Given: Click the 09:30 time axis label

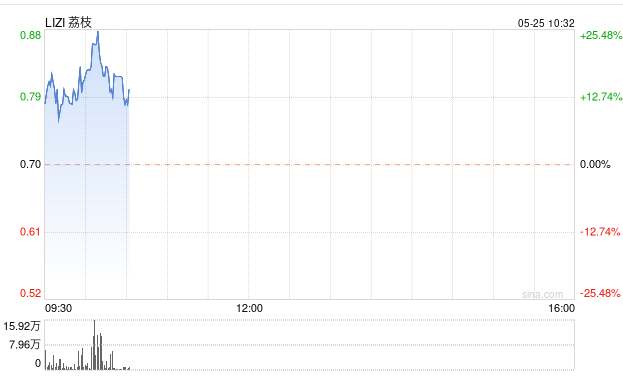Looking at the screenshot, I should pos(58,308).
